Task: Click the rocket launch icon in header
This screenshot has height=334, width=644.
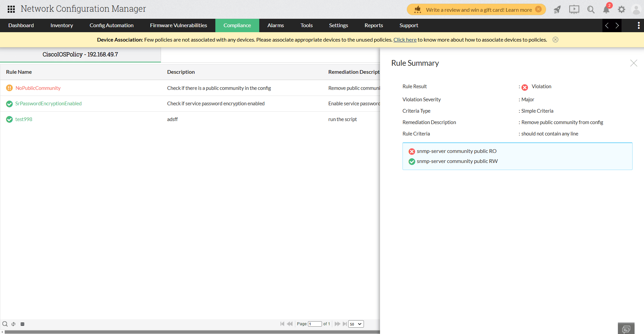Action: pos(557,9)
